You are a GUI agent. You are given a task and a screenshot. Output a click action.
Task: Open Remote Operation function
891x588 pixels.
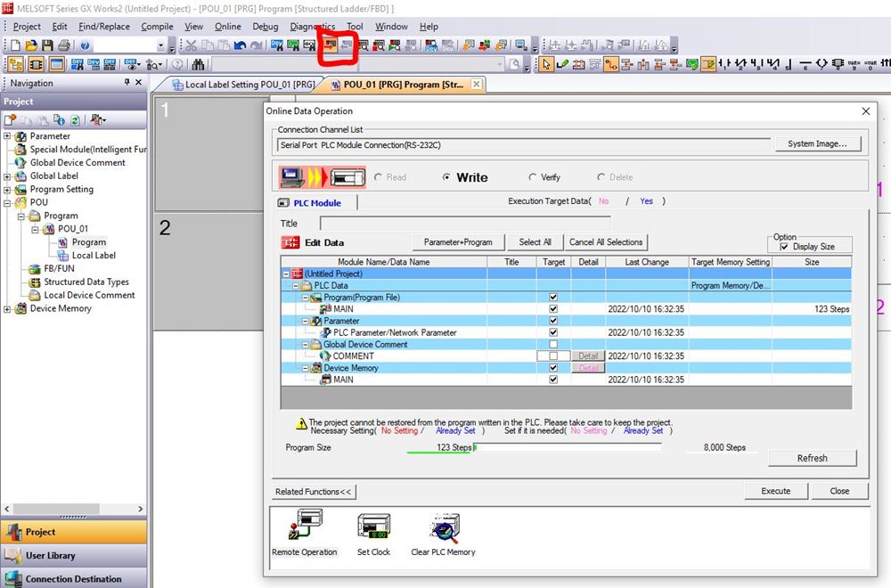coord(305,534)
